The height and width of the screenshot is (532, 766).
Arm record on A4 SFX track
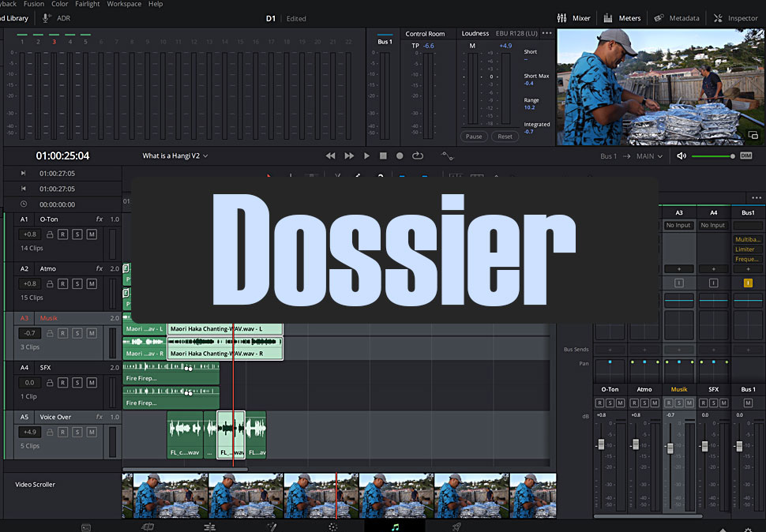(x=62, y=382)
